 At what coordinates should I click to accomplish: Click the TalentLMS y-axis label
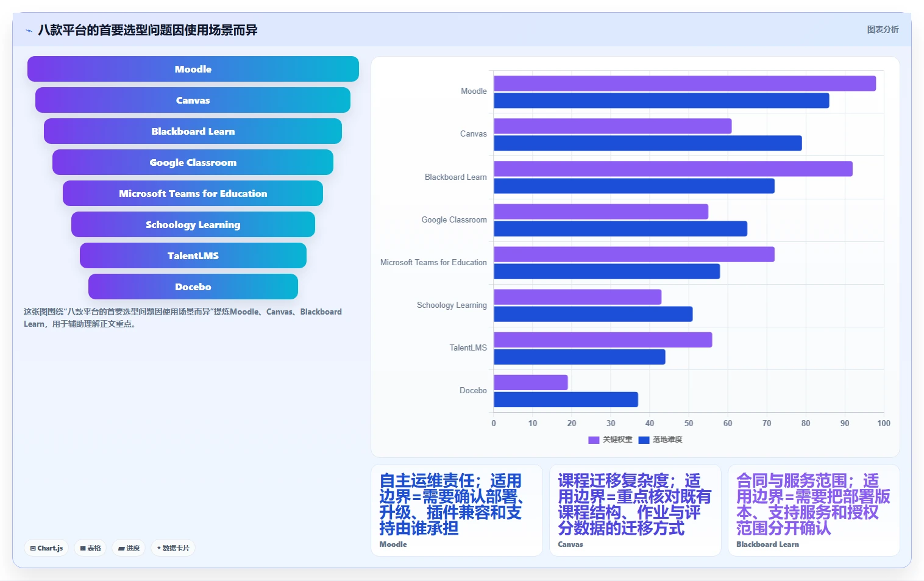pyautogui.click(x=468, y=348)
